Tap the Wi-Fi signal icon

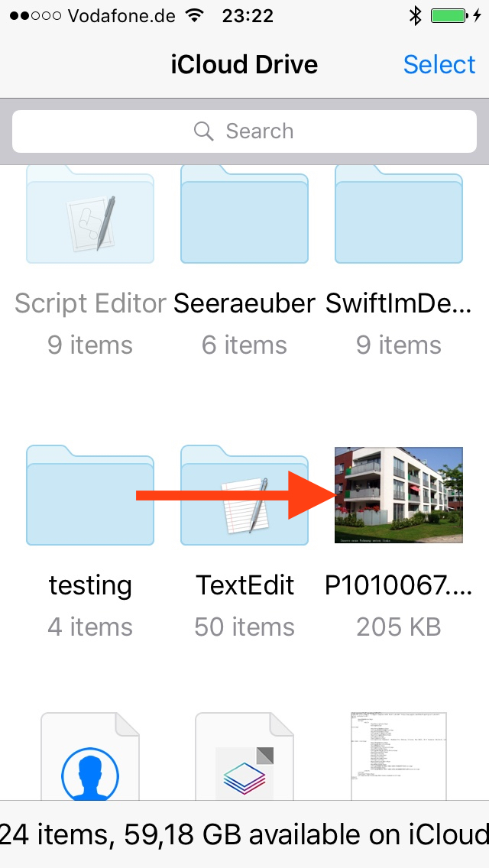point(196,16)
